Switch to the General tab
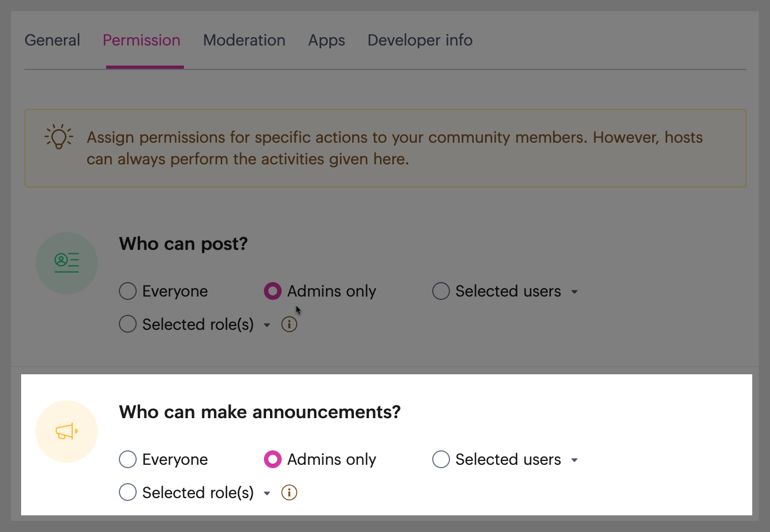The width and height of the screenshot is (770, 532). tap(52, 41)
